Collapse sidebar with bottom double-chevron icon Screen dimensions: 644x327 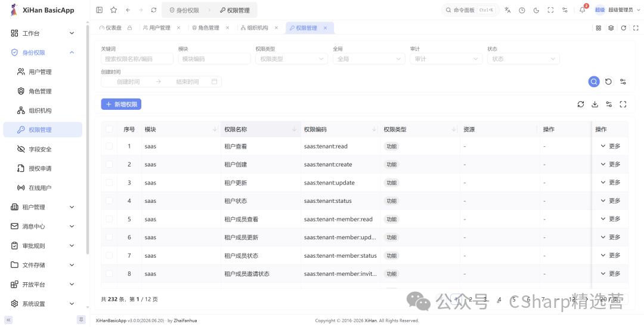(8, 320)
